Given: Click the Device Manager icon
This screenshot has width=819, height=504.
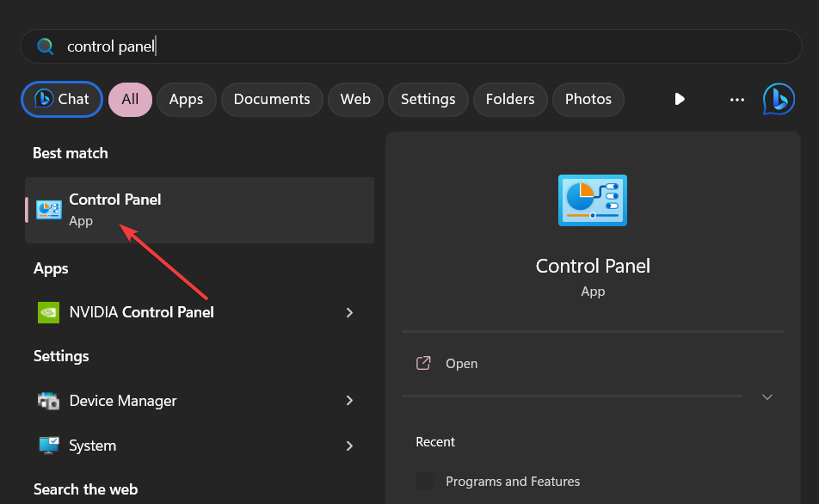Looking at the screenshot, I should (49, 401).
